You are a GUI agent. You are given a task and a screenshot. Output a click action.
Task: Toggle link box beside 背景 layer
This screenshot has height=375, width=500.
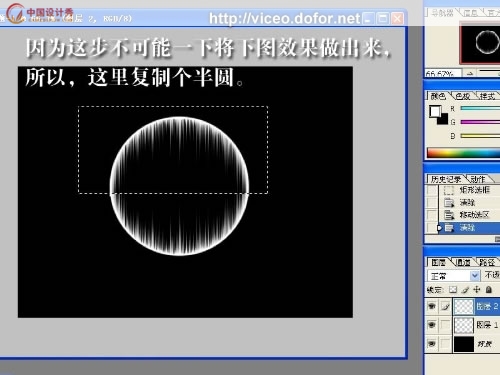click(446, 343)
